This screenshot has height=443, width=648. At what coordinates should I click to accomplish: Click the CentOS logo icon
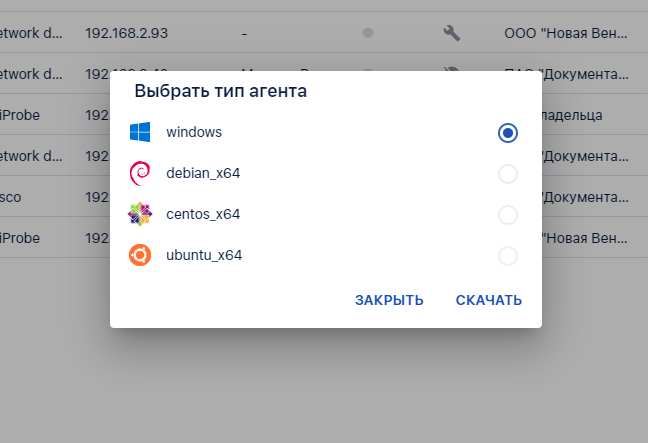pyautogui.click(x=140, y=214)
